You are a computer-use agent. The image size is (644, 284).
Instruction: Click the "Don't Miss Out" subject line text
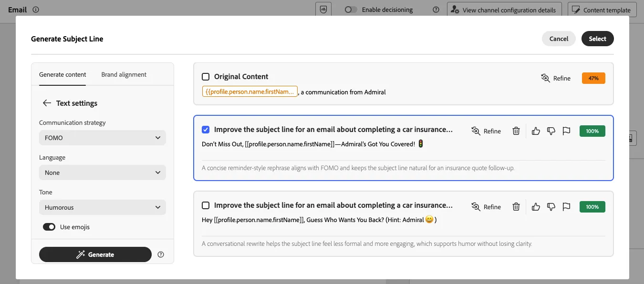312,144
